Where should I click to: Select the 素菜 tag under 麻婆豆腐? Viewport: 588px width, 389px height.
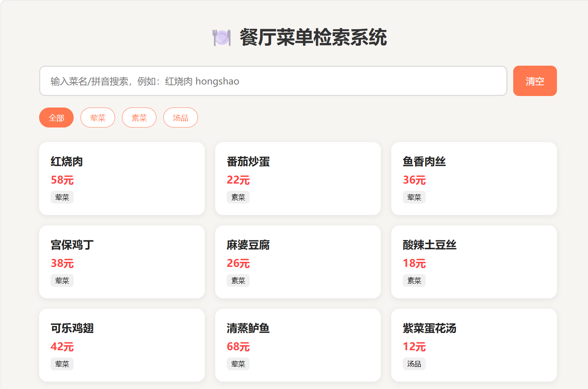(x=238, y=281)
